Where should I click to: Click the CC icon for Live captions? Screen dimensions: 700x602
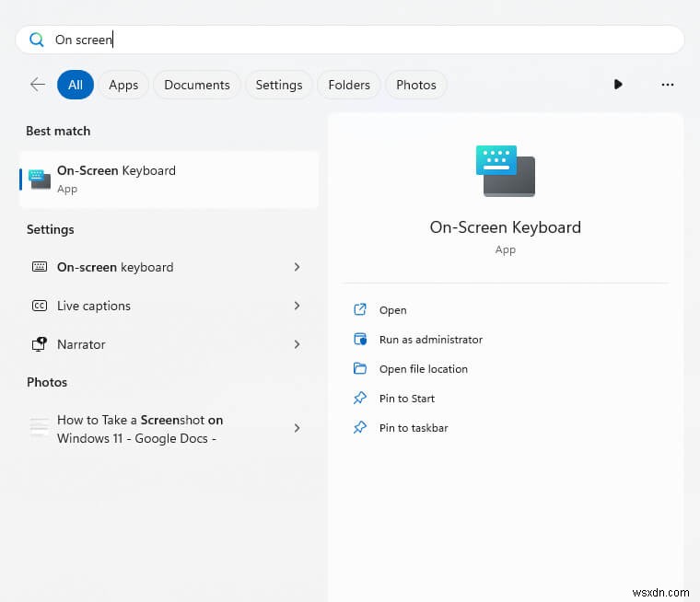40,306
